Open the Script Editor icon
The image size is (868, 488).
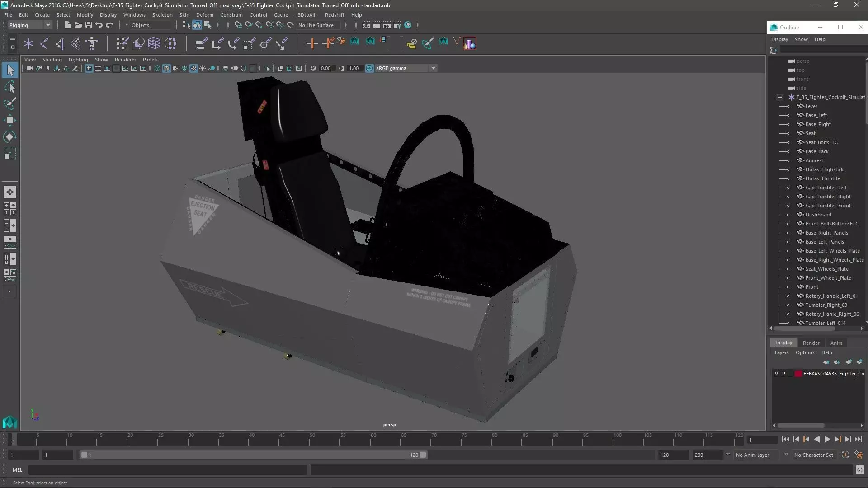pyautogui.click(x=859, y=470)
